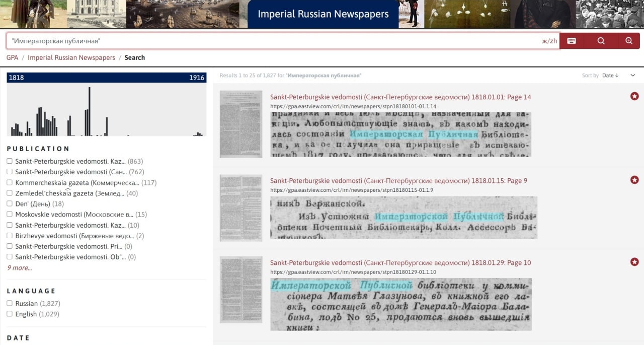Screen dimensions: 644x345
Task: Expand the '9 more...' publications link
Action: click(x=19, y=268)
